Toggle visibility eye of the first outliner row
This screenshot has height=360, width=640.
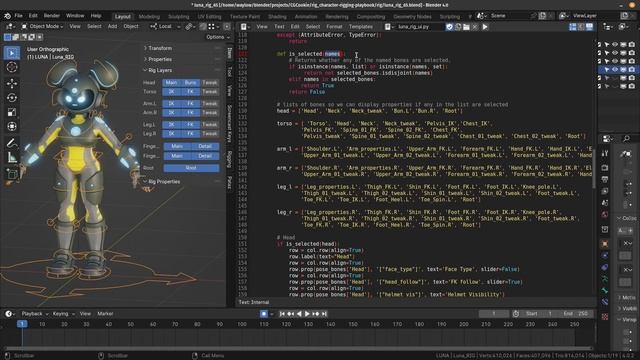(615, 44)
